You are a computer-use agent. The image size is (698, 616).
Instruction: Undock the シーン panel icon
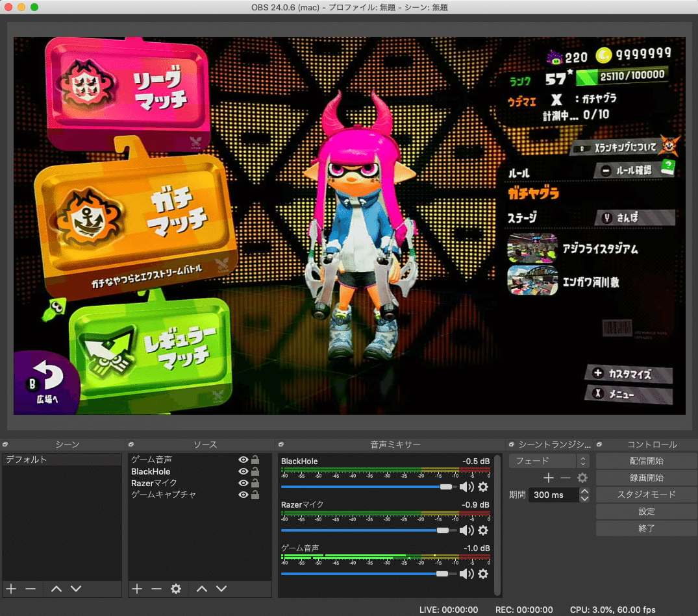tap(5, 444)
